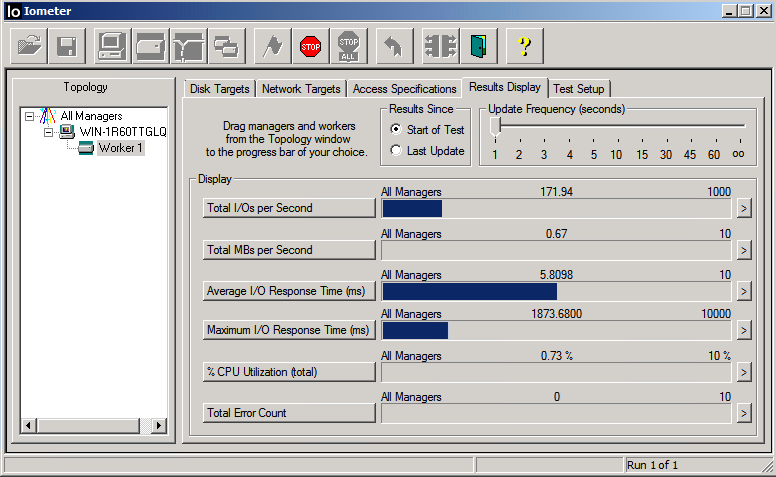The width and height of the screenshot is (776, 477).
Task: Add a new disk worker icon
Action: pos(150,47)
